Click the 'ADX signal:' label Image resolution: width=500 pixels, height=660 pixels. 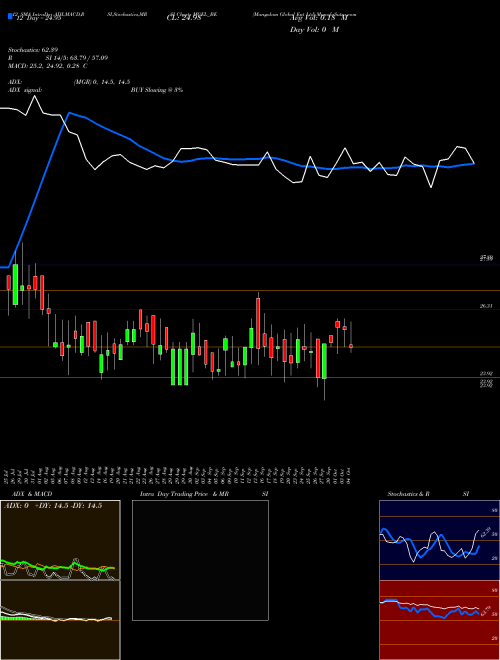pyautogui.click(x=25, y=90)
